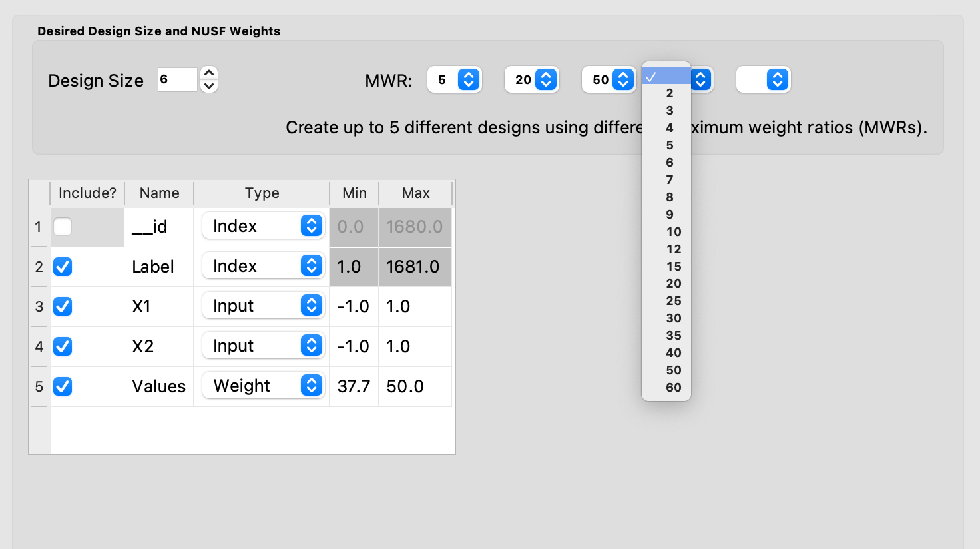Open the third MWR dropdown showing 50
Viewport: 980px width, 549px height.
(609, 80)
